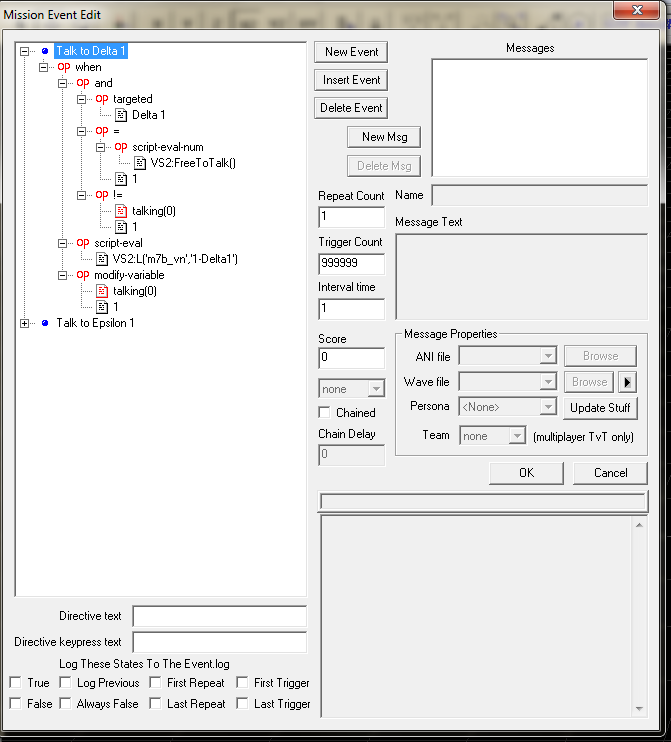Screen dimensions: 671x742
Task: Click the red OP icon beside != operator
Action: (102, 195)
